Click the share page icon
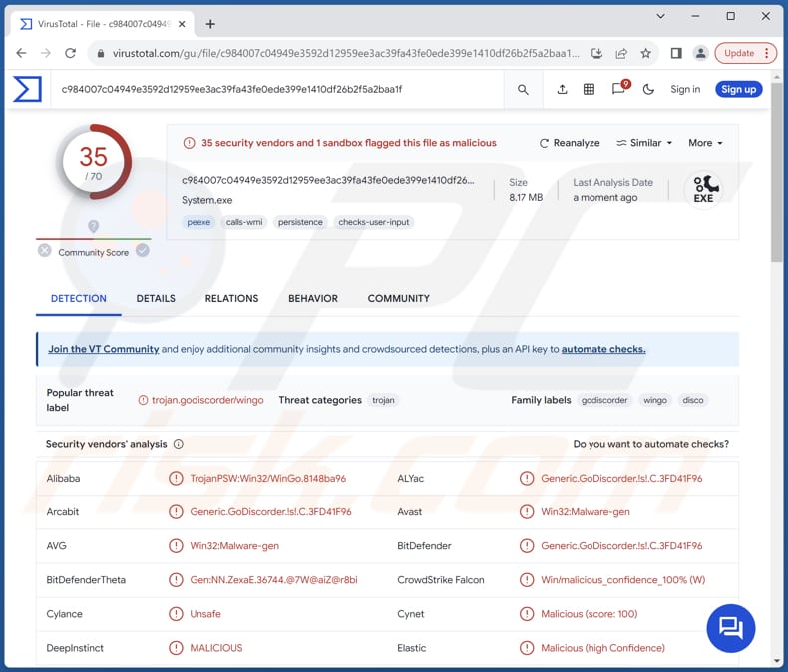The width and height of the screenshot is (788, 672). [621, 53]
